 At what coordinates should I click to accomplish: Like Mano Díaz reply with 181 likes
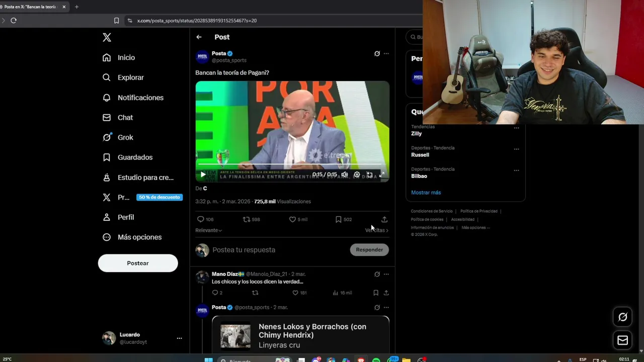(x=299, y=293)
